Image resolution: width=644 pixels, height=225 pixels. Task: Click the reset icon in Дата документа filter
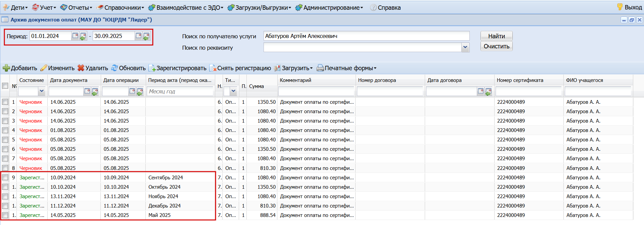pyautogui.click(x=95, y=91)
